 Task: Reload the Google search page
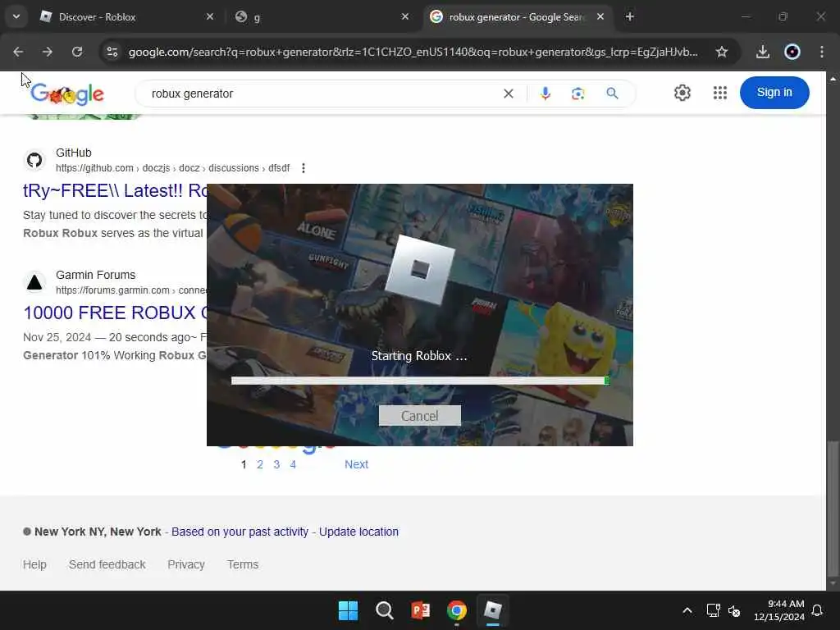coord(77,52)
